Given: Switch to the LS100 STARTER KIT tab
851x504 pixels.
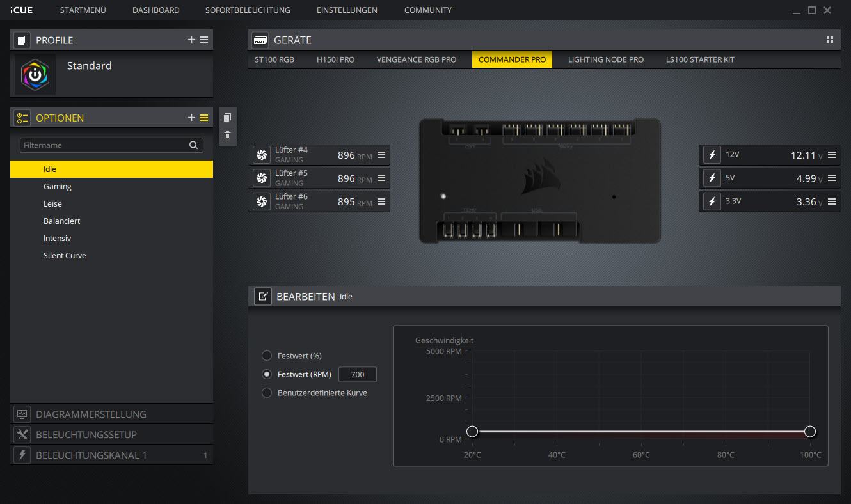Looking at the screenshot, I should point(700,59).
